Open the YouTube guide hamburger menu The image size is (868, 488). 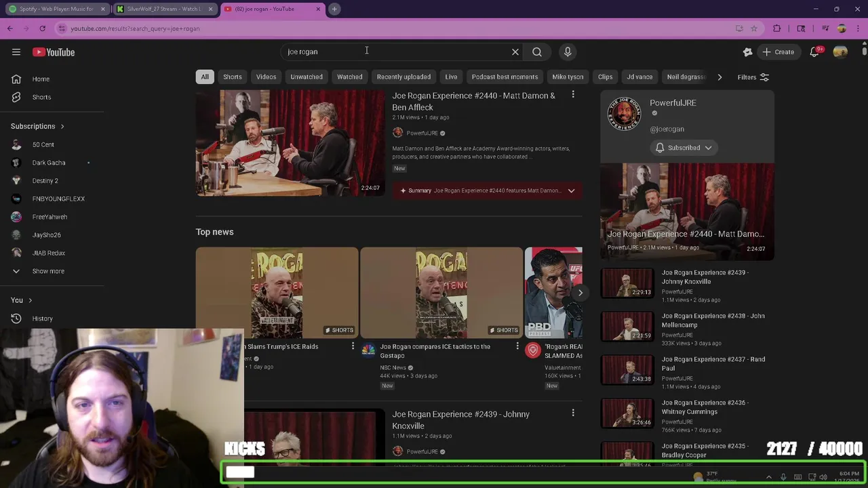16,52
